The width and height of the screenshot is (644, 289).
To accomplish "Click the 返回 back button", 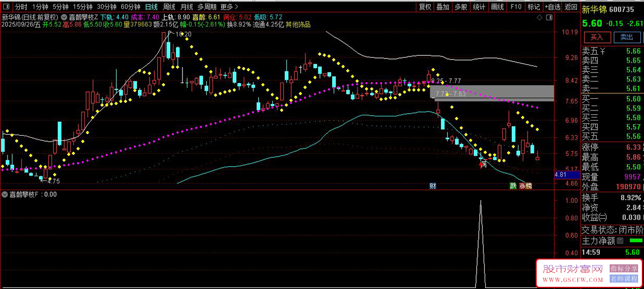I will [570, 7].
